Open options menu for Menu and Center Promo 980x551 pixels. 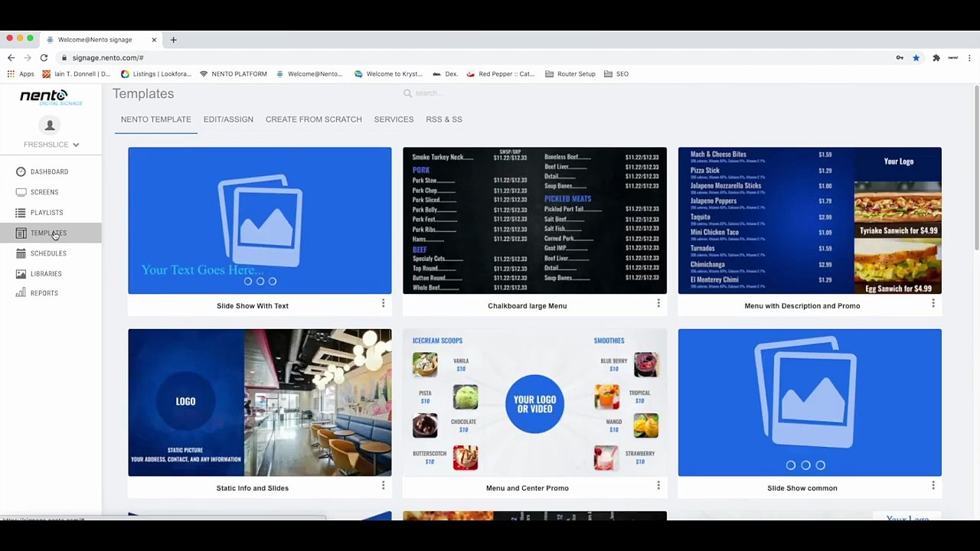point(658,486)
